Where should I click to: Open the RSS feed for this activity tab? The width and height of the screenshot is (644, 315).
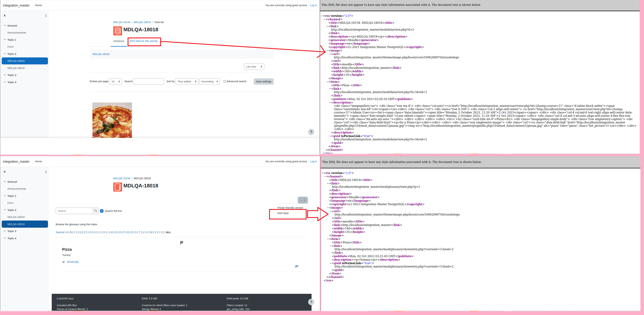click(x=144, y=41)
